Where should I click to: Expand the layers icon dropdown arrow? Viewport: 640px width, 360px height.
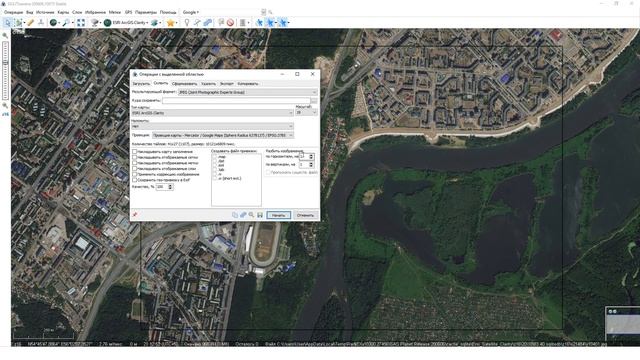pyautogui.click(x=160, y=23)
